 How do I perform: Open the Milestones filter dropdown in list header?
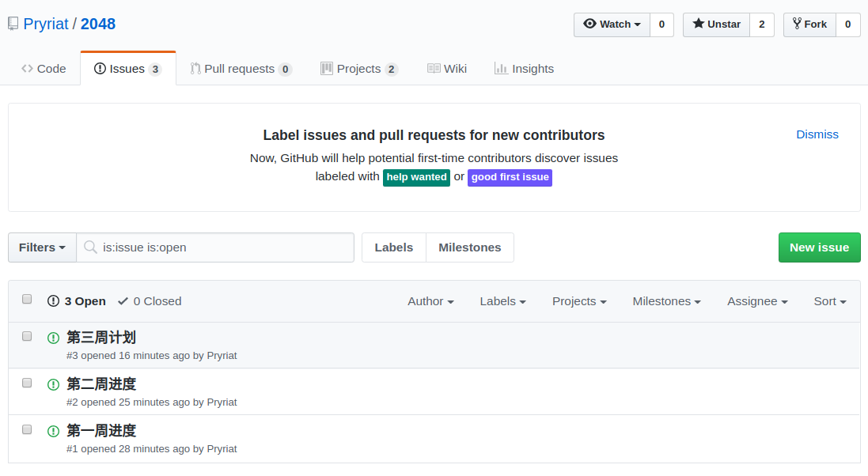point(666,301)
